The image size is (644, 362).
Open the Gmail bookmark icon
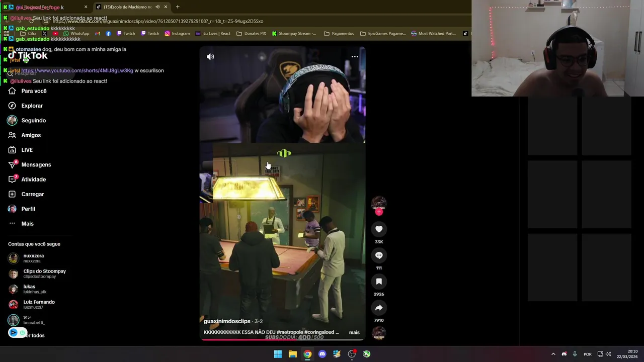tap(98, 34)
